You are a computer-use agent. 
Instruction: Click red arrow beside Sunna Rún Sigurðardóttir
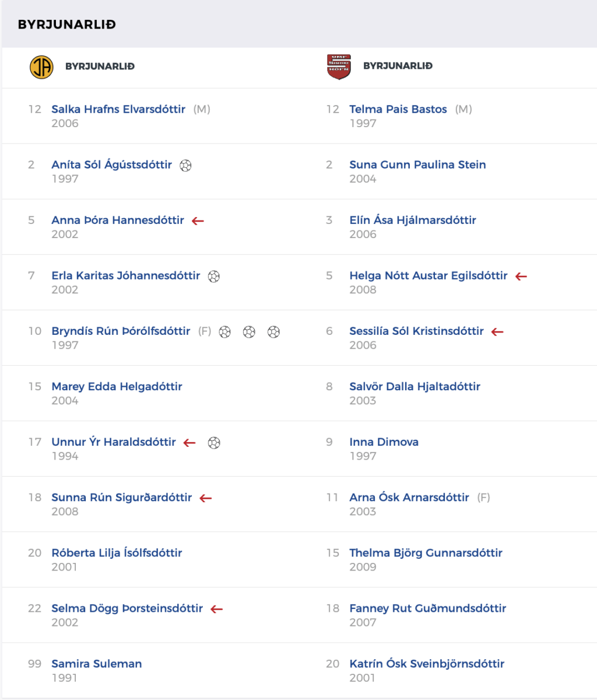click(206, 498)
